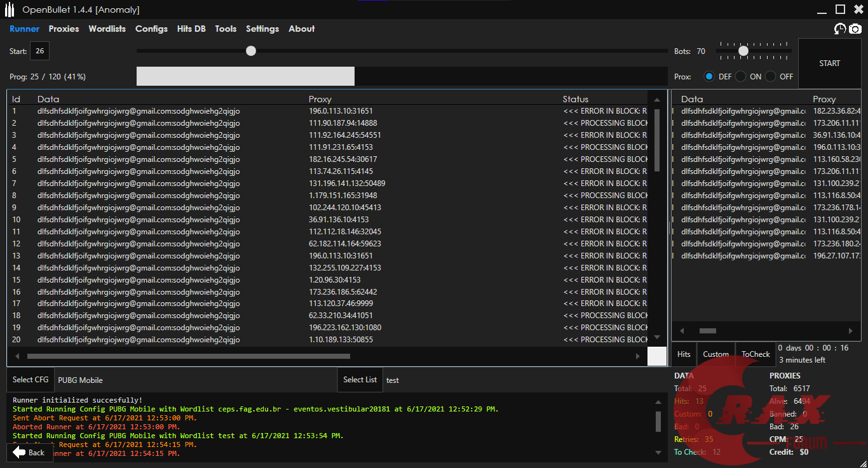Switch to the ToCheck results tab
The image size is (868, 468).
(x=756, y=354)
